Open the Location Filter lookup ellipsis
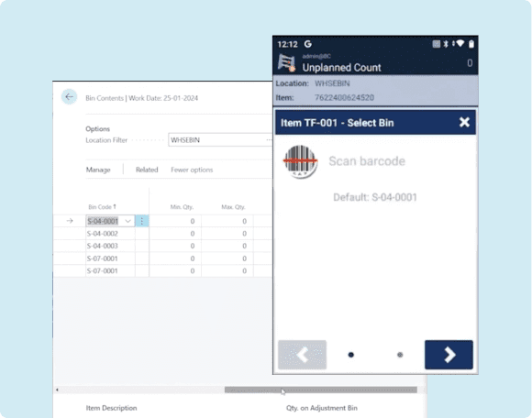Image resolution: width=532 pixels, height=418 pixels. click(x=269, y=139)
